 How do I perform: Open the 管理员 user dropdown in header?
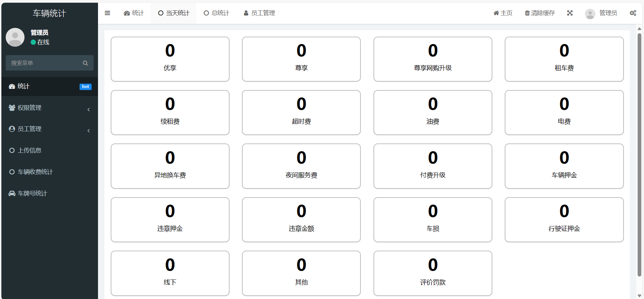point(601,13)
